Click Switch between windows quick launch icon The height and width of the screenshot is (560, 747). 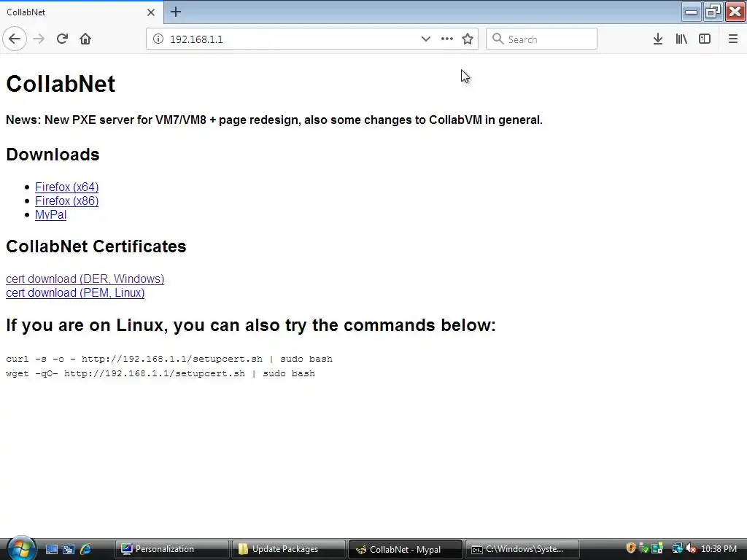pos(69,549)
